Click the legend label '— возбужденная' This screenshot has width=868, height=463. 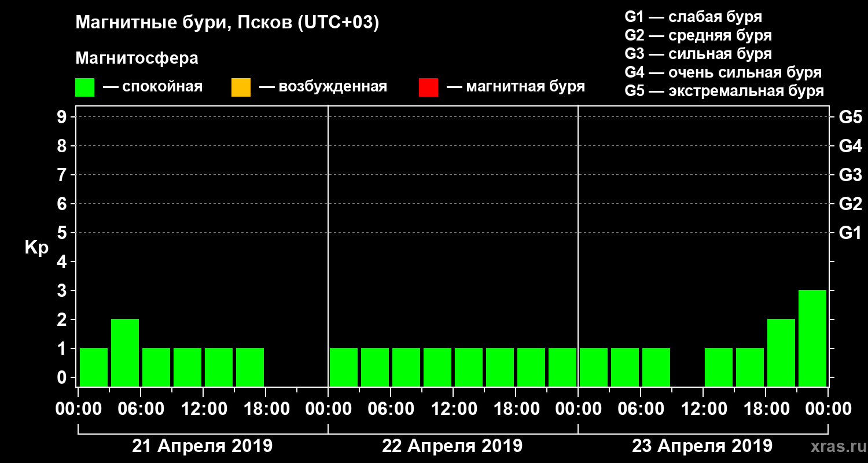click(x=323, y=87)
